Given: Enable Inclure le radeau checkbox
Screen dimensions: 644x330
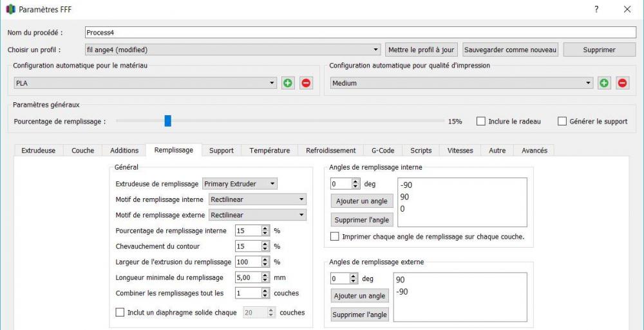Looking at the screenshot, I should coord(481,122).
